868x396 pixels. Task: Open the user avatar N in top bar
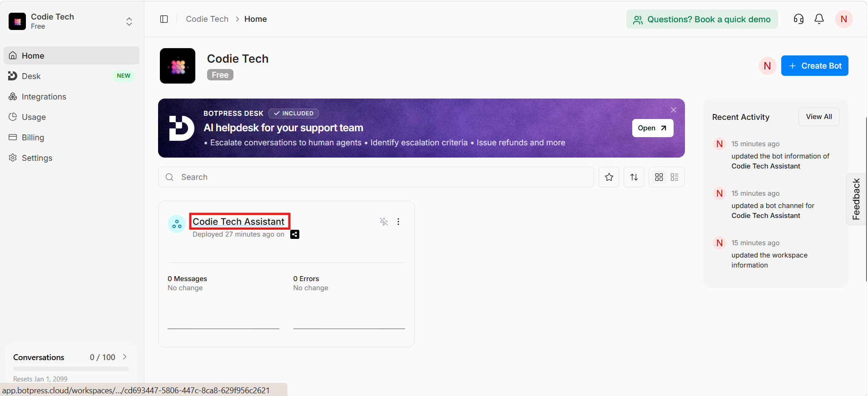[843, 19]
